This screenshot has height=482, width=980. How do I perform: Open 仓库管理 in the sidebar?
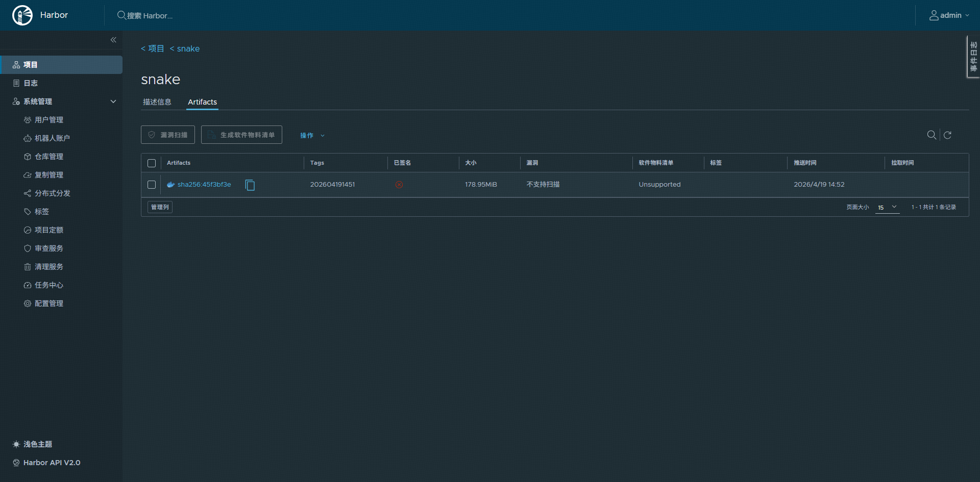[x=49, y=157]
